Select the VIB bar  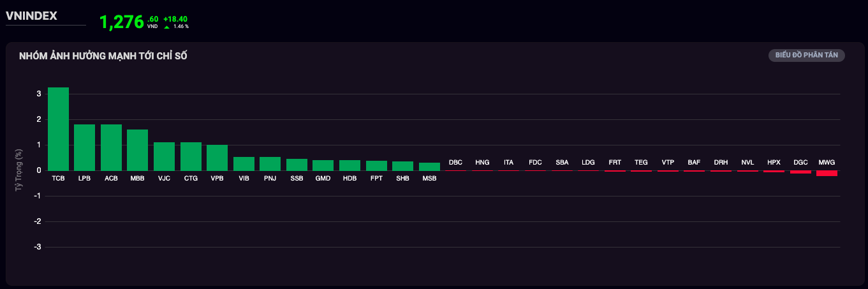click(x=244, y=164)
